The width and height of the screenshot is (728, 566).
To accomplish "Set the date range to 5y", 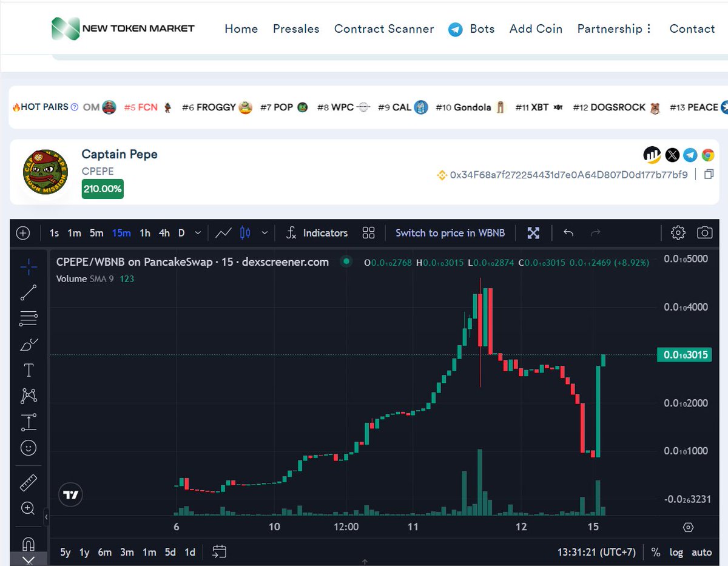I will pyautogui.click(x=66, y=552).
